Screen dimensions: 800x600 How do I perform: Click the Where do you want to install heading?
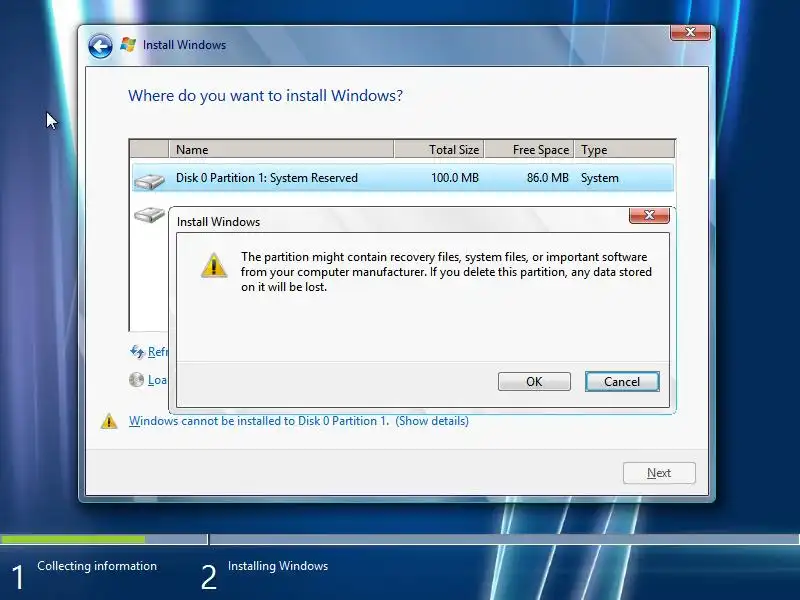click(x=265, y=95)
